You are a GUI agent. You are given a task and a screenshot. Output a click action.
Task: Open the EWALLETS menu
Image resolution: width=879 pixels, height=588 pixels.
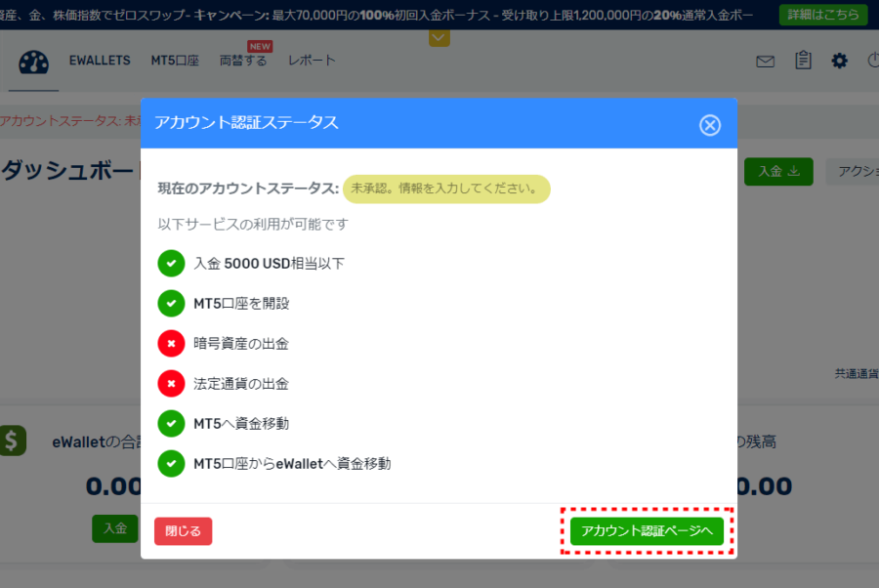click(x=100, y=61)
